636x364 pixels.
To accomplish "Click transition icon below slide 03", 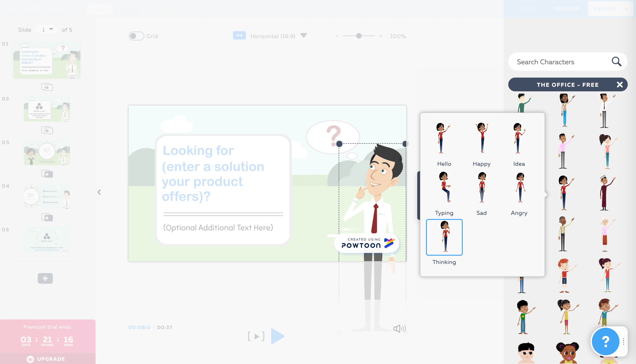I will point(47,174).
